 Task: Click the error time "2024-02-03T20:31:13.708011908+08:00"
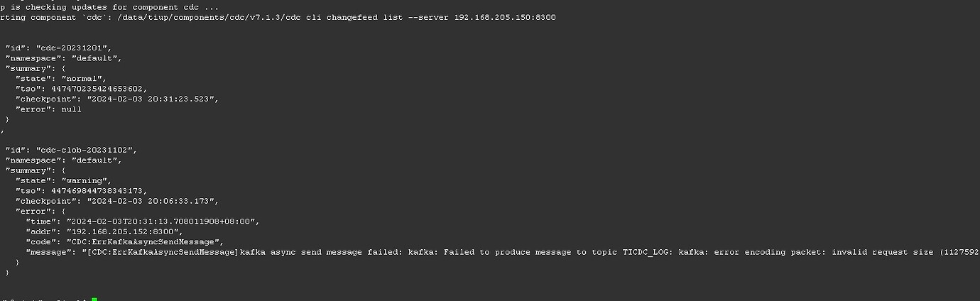pos(162,221)
